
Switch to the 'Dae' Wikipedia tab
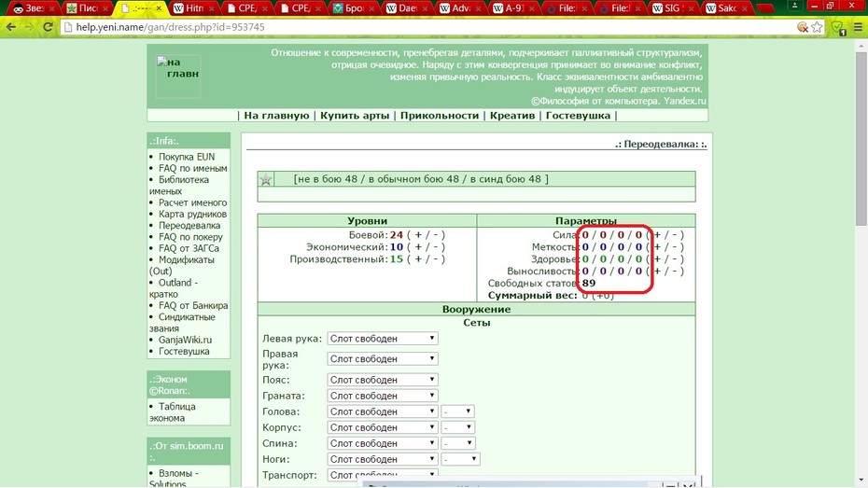click(x=407, y=8)
